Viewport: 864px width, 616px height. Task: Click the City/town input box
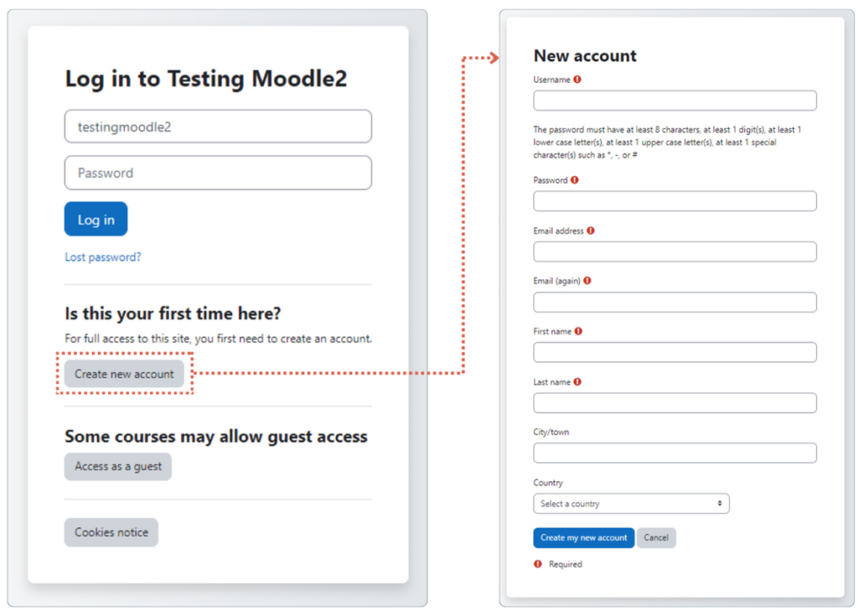[x=673, y=452]
